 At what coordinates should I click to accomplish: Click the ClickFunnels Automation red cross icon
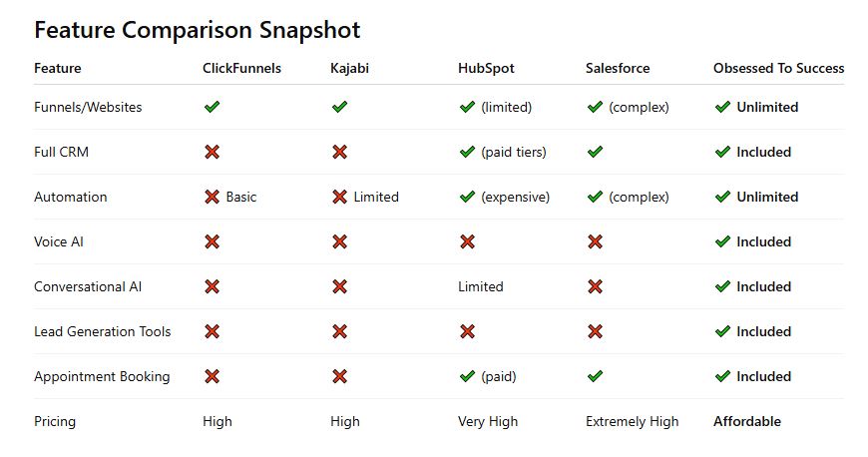[213, 197]
